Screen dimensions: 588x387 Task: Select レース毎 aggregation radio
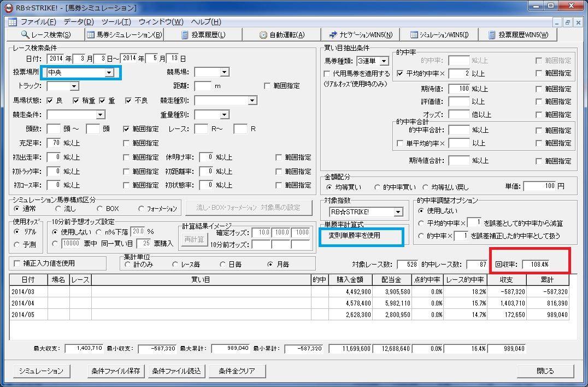click(x=175, y=265)
